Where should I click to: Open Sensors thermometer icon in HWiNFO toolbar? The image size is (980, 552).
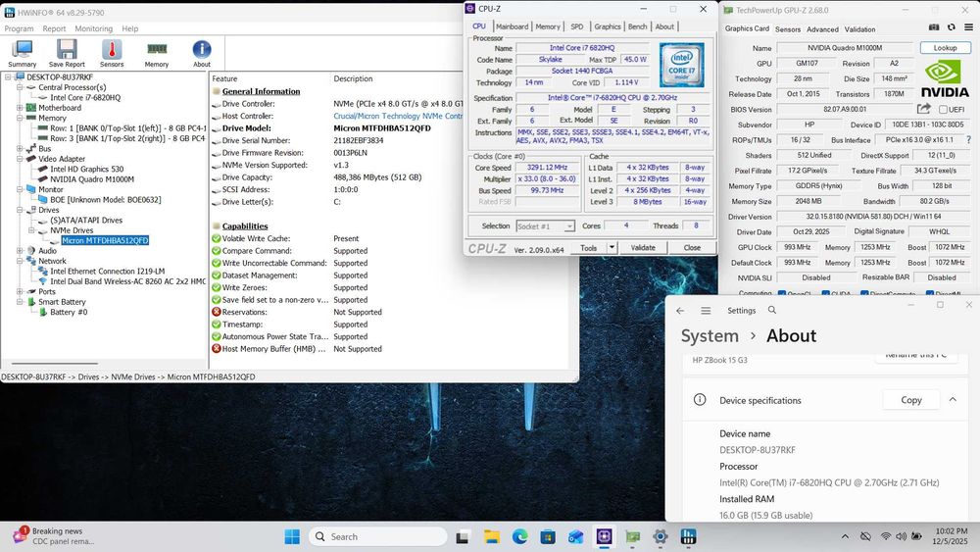(112, 53)
